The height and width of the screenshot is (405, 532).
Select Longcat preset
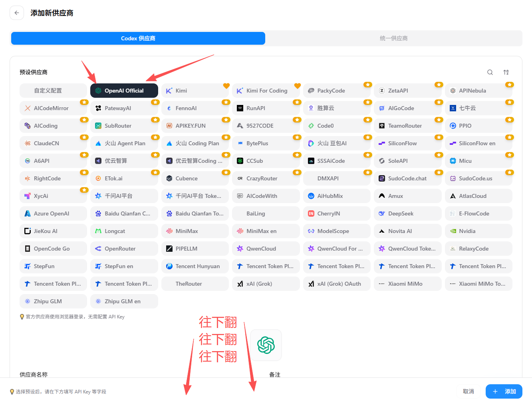pyautogui.click(x=124, y=231)
